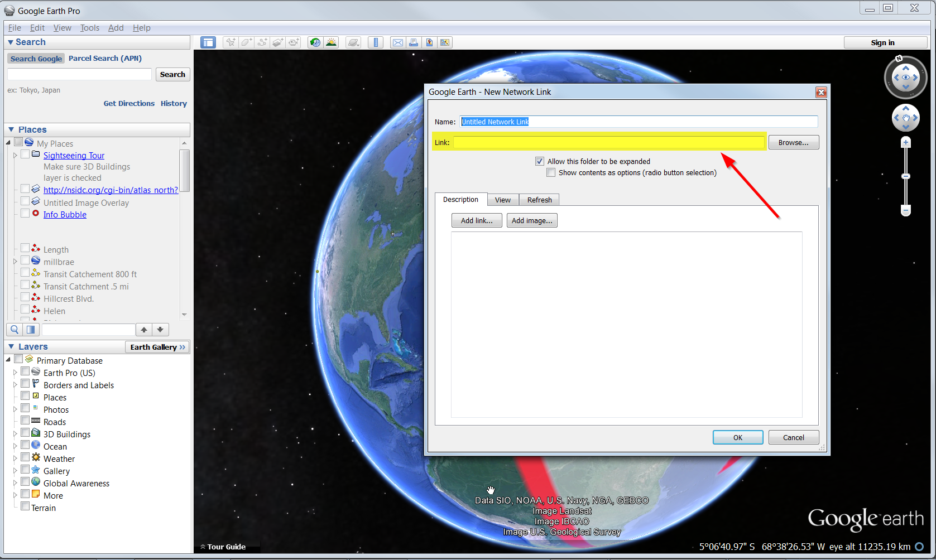The height and width of the screenshot is (560, 936).
Task: Open the Edit menu
Action: click(37, 28)
